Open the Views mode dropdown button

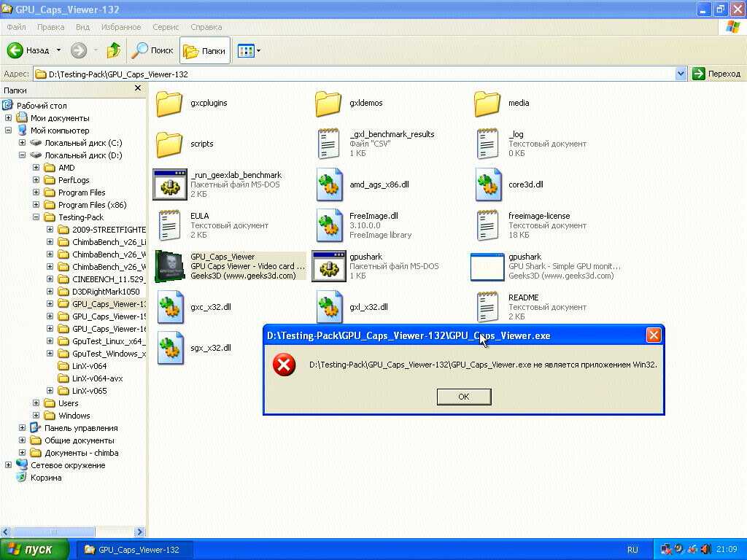coord(249,50)
